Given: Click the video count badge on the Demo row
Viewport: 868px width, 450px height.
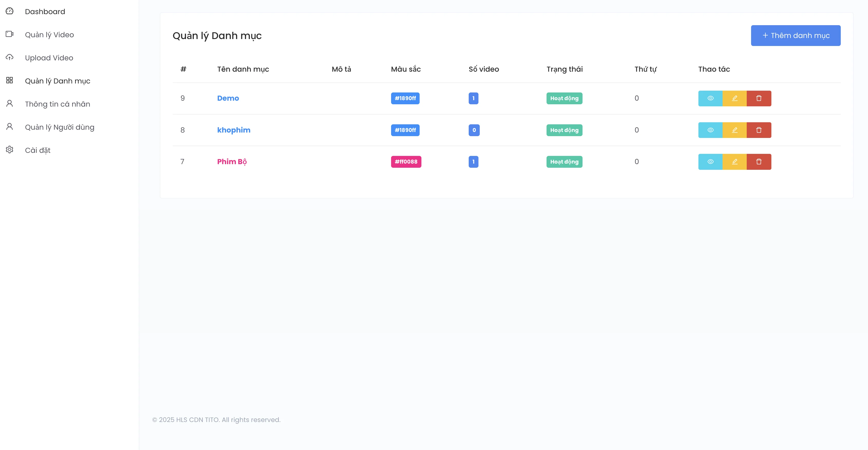Looking at the screenshot, I should (473, 98).
